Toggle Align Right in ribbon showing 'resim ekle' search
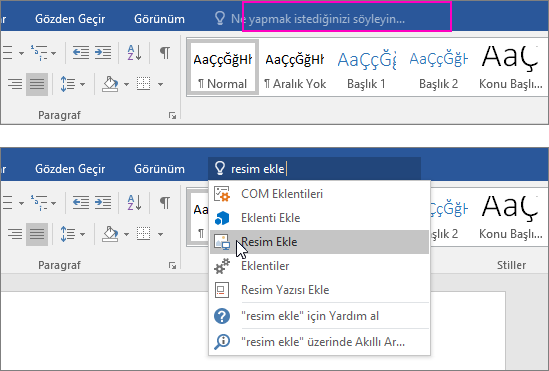549x371 pixels. coord(15,234)
